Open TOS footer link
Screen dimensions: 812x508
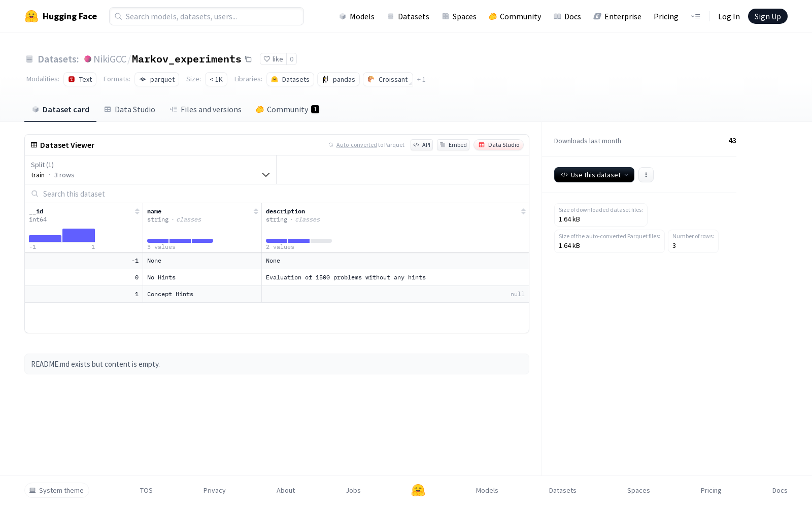(146, 490)
